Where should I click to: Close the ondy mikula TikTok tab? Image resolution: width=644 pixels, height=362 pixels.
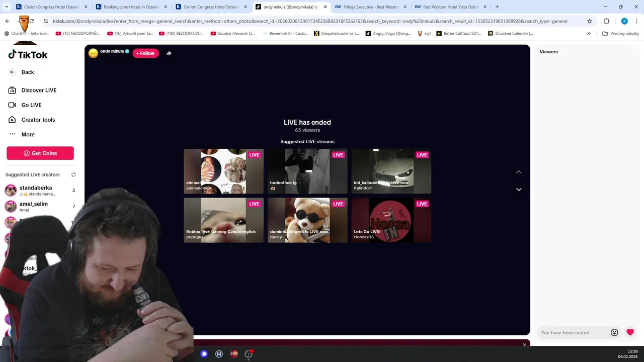tap(325, 7)
